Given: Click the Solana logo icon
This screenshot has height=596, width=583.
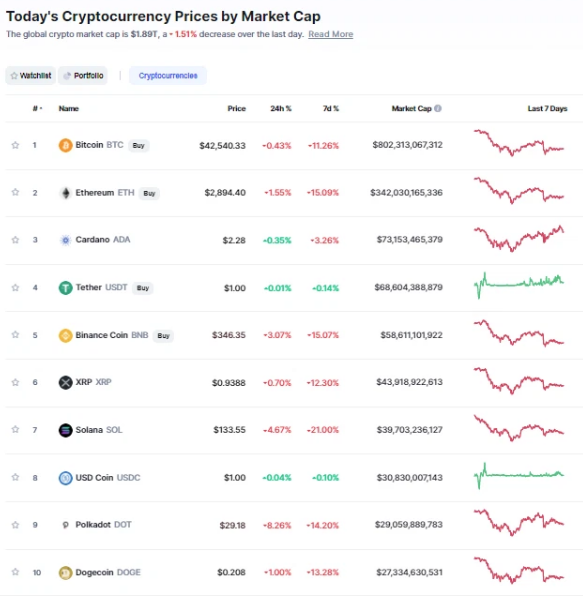Looking at the screenshot, I should pyautogui.click(x=65, y=430).
